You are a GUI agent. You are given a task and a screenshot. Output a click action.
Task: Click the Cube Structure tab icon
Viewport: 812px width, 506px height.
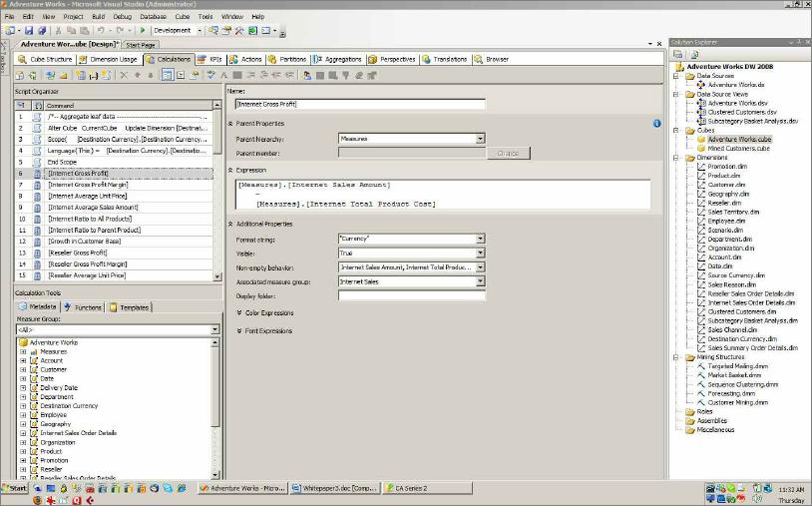pyautogui.click(x=22, y=60)
